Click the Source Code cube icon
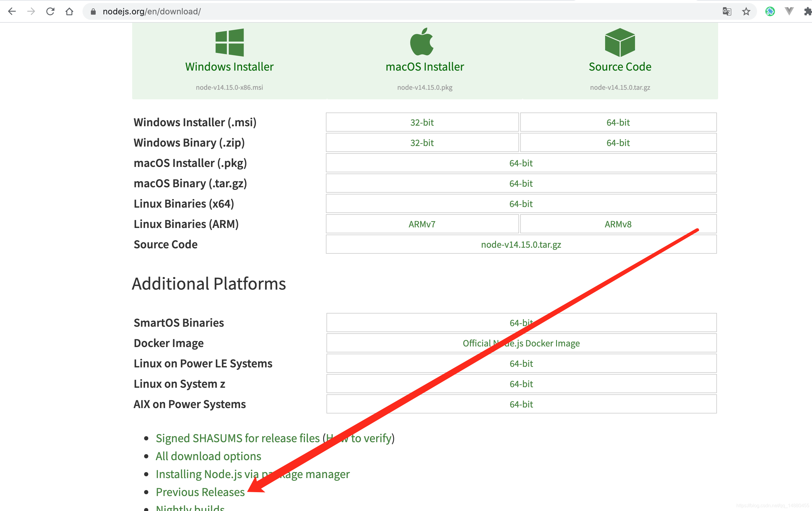812x511 pixels. [620, 43]
